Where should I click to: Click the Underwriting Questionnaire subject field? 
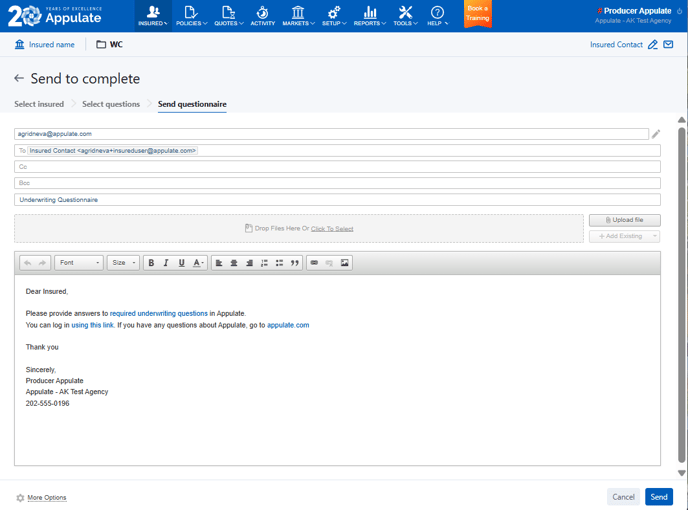point(337,200)
